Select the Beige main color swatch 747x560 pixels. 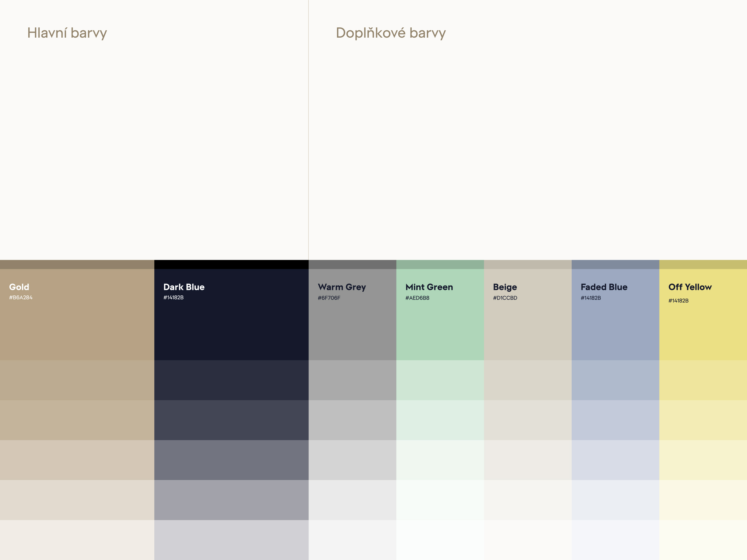click(528, 315)
